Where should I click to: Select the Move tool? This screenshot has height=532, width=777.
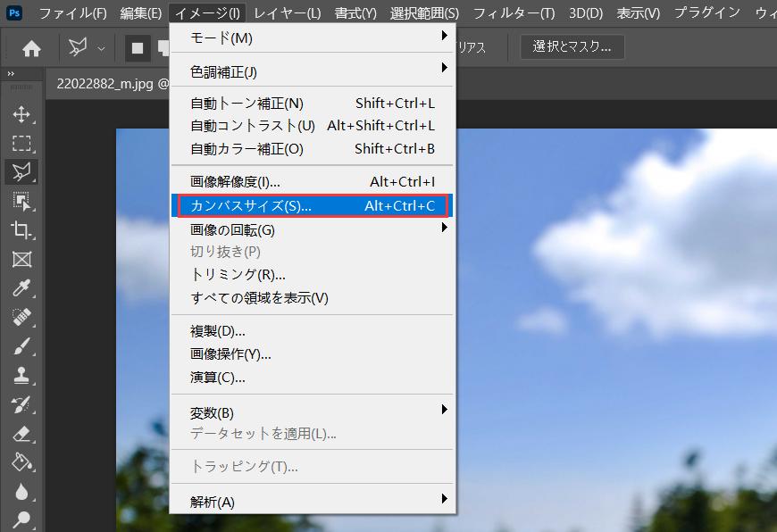tap(21, 114)
